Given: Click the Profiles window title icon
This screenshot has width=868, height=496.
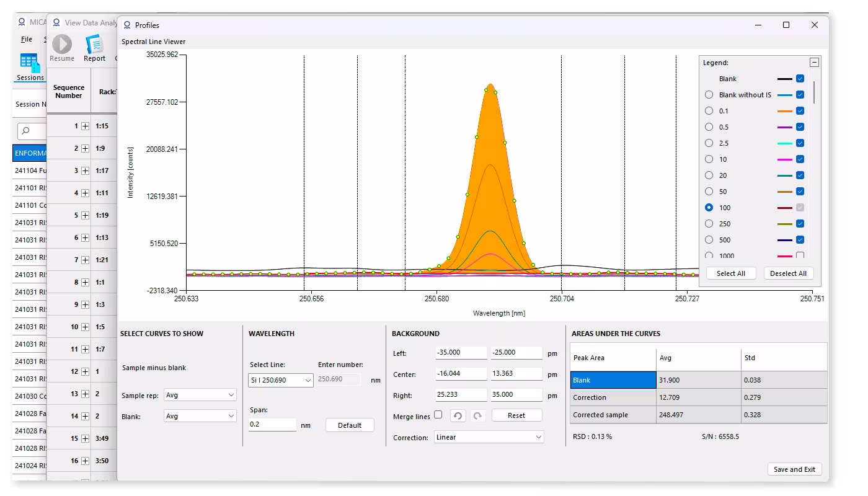Looking at the screenshot, I should (x=127, y=25).
